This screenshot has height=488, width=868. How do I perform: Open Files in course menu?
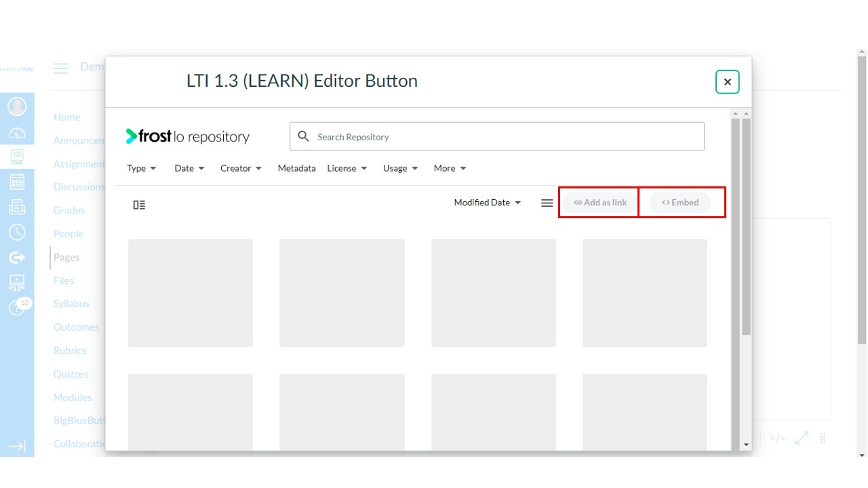[x=63, y=281]
